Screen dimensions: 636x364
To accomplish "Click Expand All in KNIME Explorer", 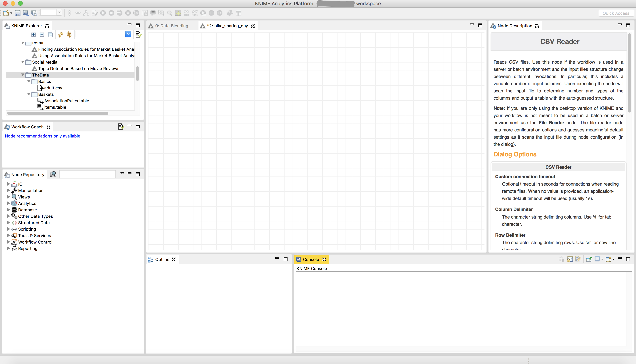I will [x=34, y=34].
